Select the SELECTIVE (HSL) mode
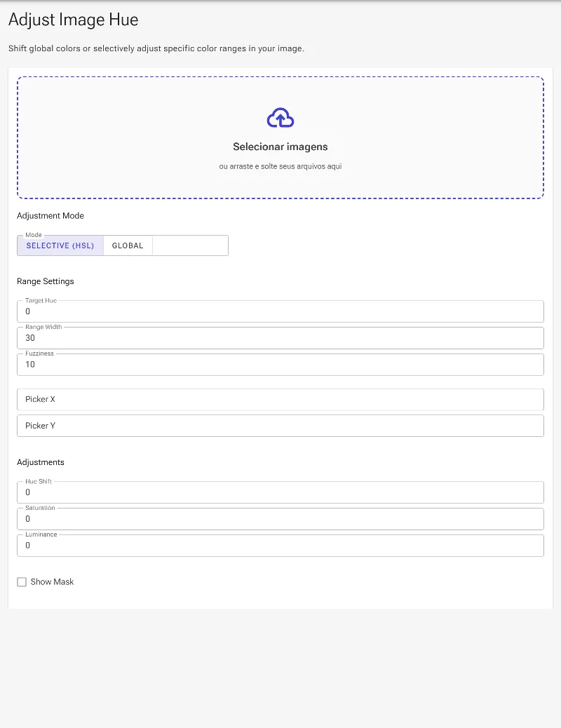 [60, 245]
